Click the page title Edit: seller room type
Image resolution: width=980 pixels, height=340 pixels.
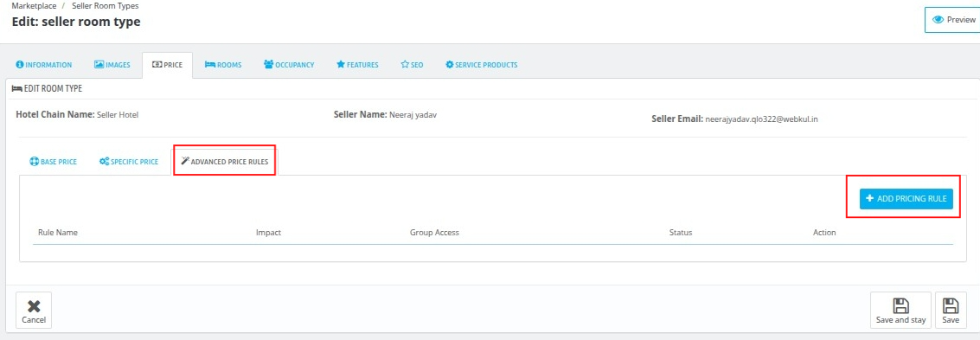pyautogui.click(x=76, y=22)
